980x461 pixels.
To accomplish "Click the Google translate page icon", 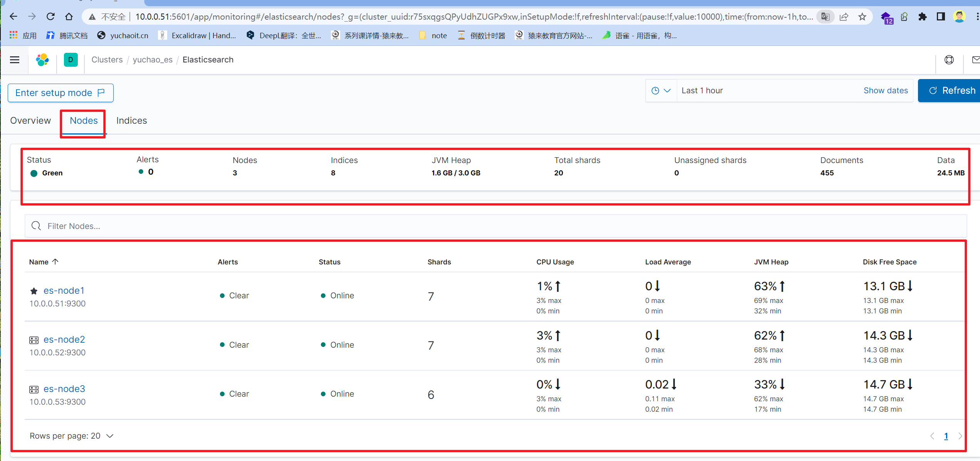I will point(825,17).
